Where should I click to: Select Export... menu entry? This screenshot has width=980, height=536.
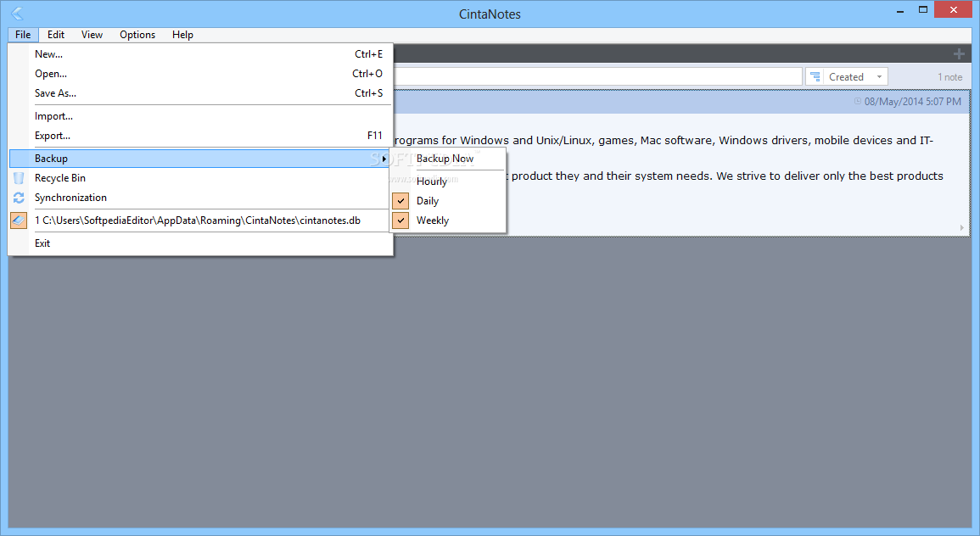coord(200,136)
